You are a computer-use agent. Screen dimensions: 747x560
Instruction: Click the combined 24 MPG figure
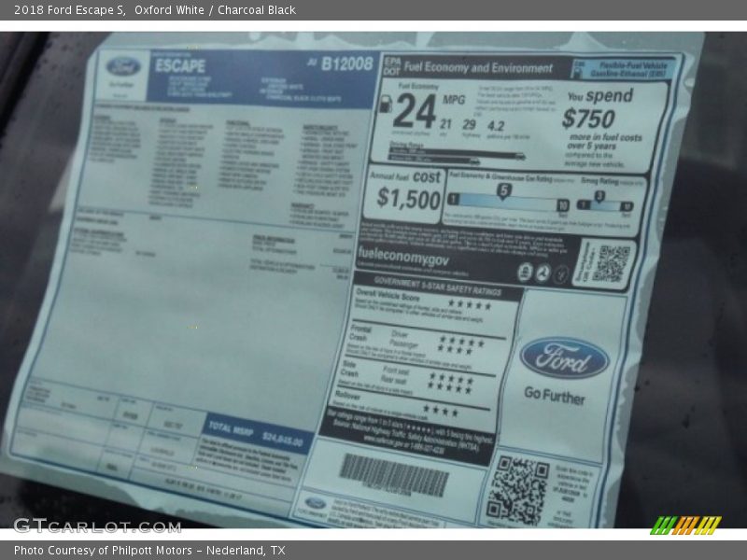pyautogui.click(x=415, y=111)
